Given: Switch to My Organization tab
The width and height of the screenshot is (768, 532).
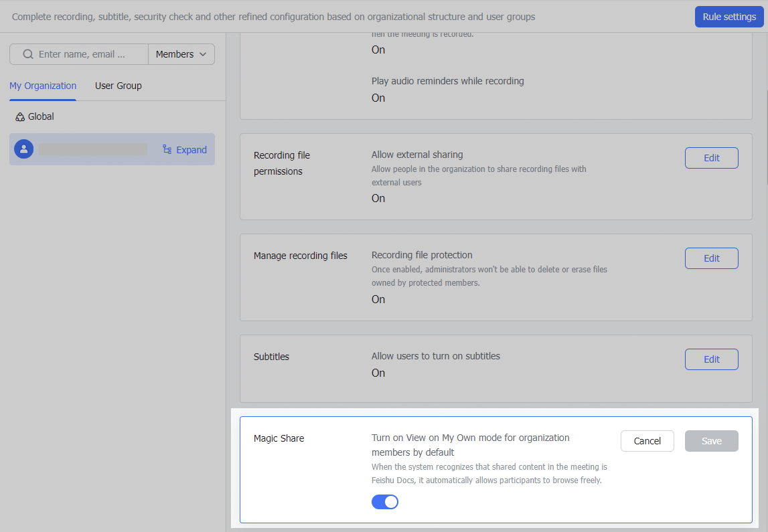Looking at the screenshot, I should point(43,86).
